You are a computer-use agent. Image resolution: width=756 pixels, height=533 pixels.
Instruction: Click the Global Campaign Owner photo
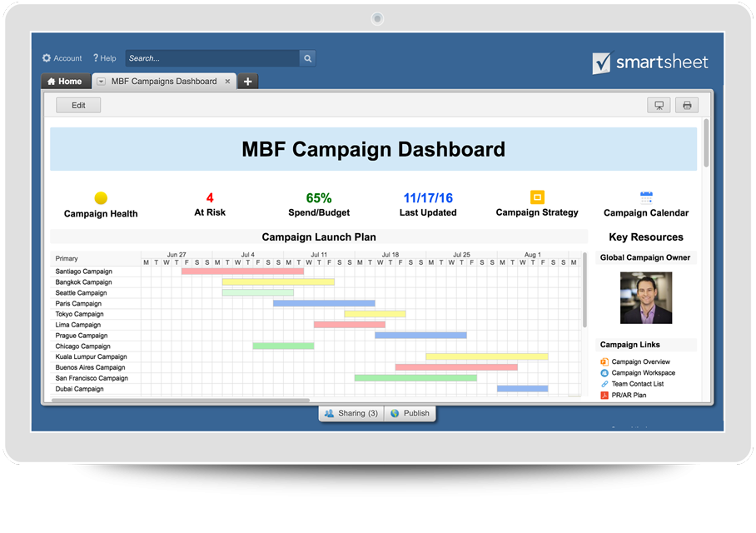[x=646, y=298]
